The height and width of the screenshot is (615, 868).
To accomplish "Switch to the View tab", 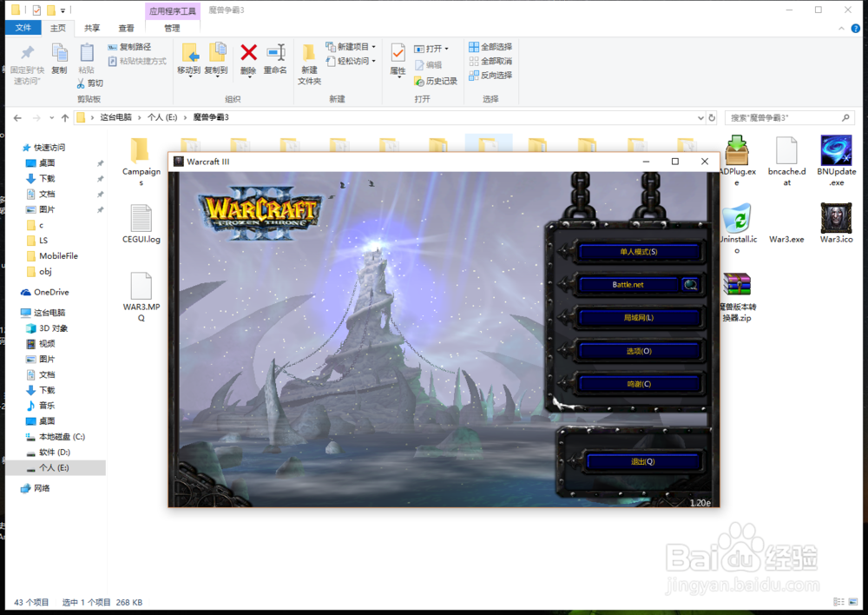I will pos(126,28).
